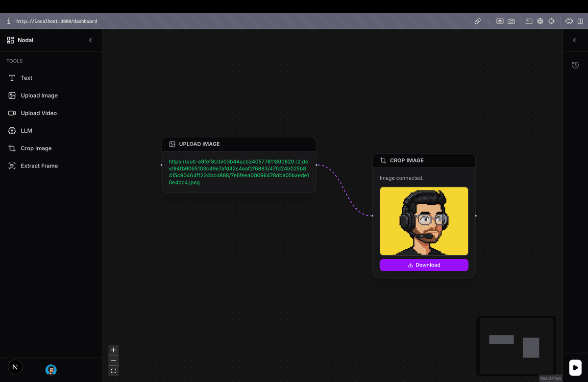588x382 pixels.
Task: Click the TOOLS section label
Action: (14, 61)
